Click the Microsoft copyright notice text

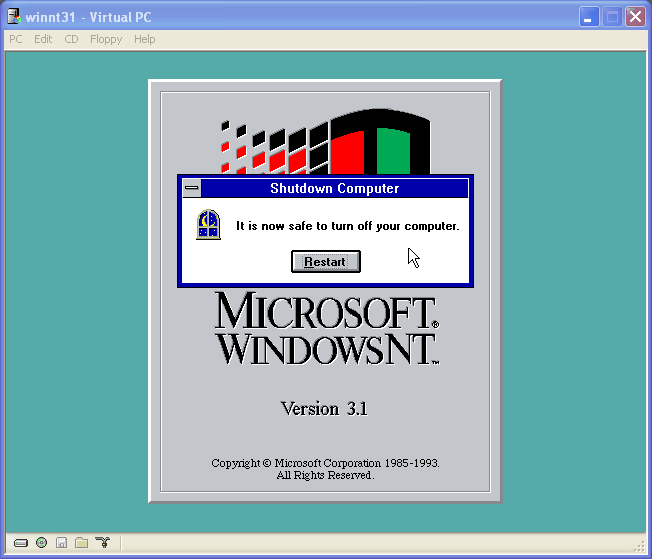325,469
